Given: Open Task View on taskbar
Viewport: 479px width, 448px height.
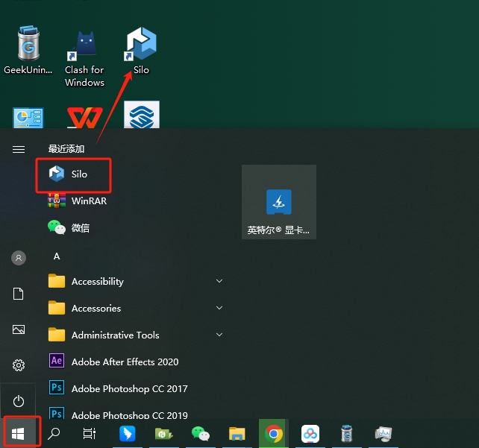Looking at the screenshot, I should 90,434.
